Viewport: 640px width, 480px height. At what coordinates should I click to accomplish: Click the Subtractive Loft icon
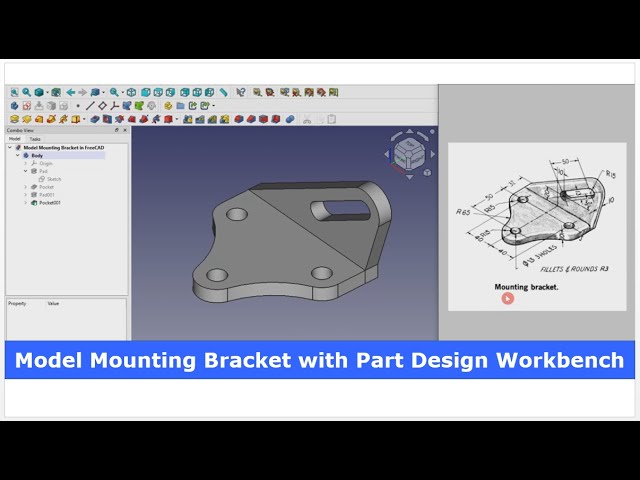click(131, 119)
